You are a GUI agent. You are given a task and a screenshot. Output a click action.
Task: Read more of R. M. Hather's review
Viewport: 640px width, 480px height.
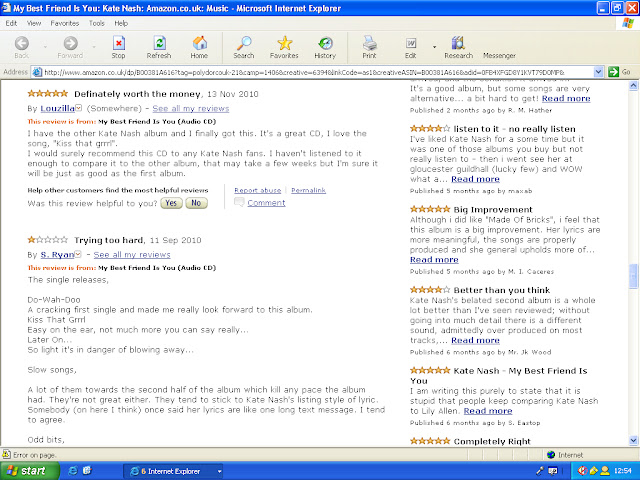566,98
